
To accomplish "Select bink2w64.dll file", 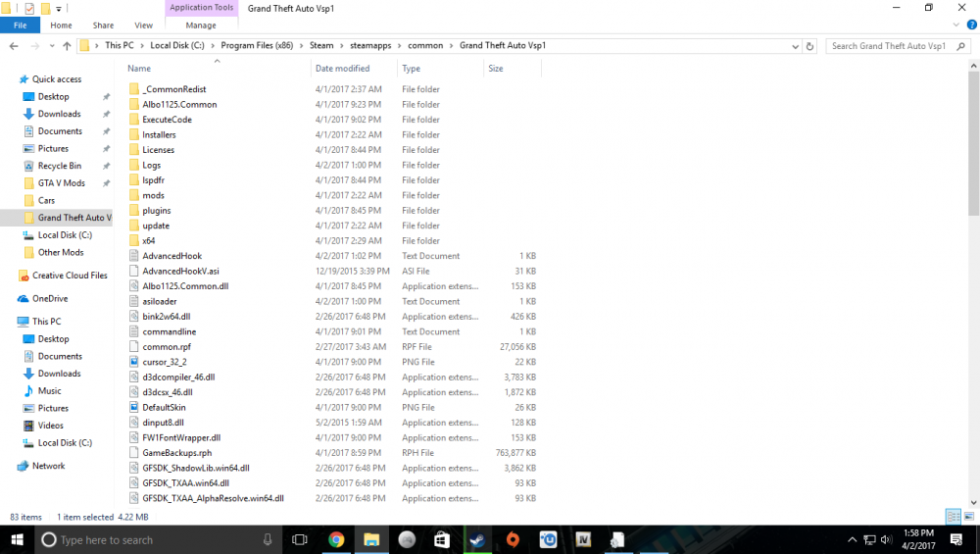I will [167, 317].
